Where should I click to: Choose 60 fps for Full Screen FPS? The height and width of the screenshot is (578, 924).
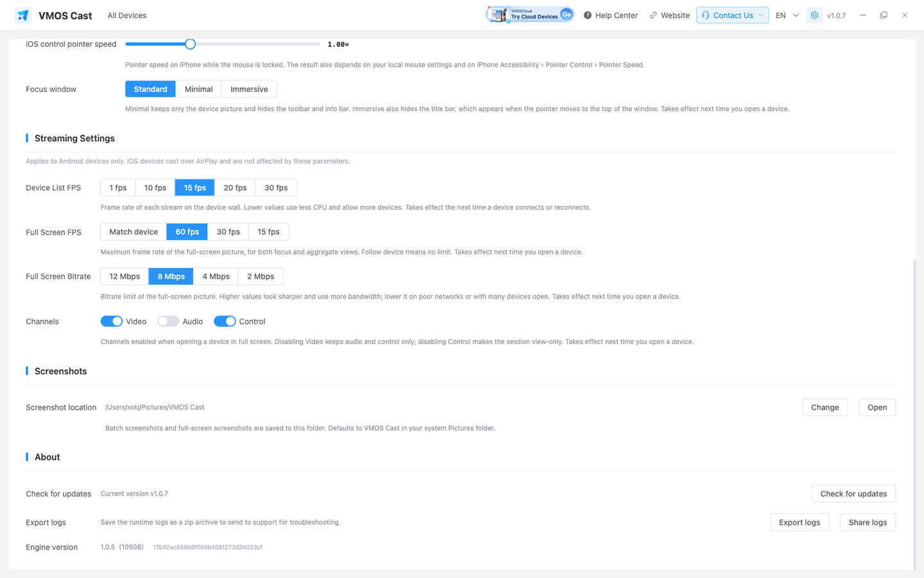point(187,232)
